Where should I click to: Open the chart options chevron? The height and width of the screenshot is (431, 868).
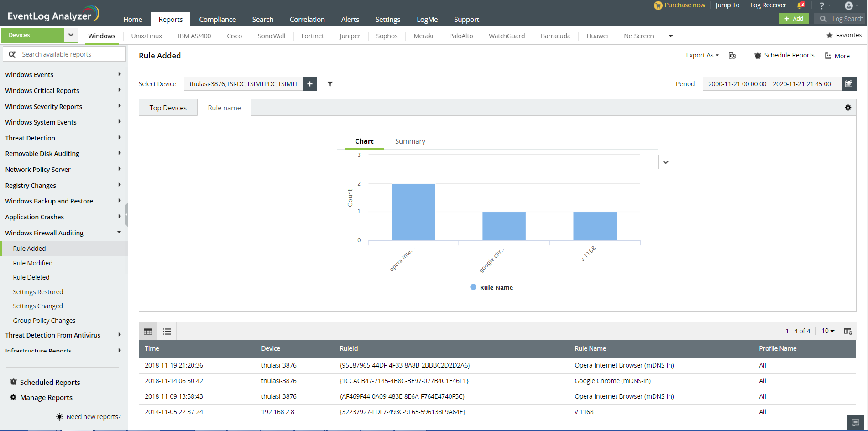(x=665, y=161)
